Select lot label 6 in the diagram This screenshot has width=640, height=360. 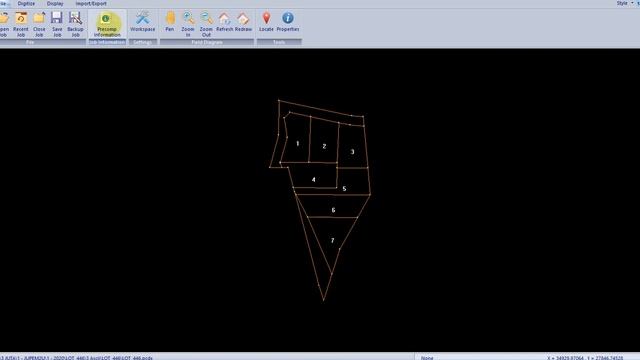click(333, 210)
